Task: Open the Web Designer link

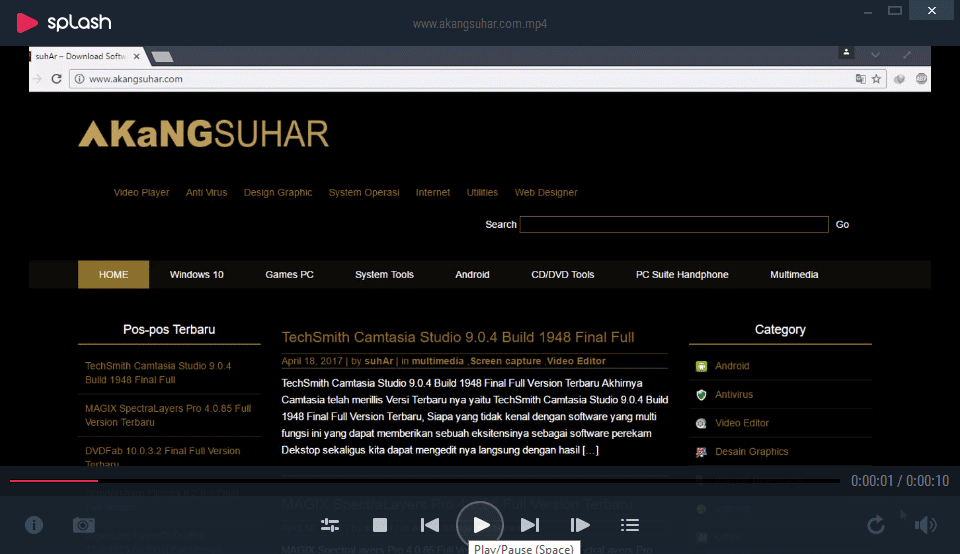Action: pos(546,192)
